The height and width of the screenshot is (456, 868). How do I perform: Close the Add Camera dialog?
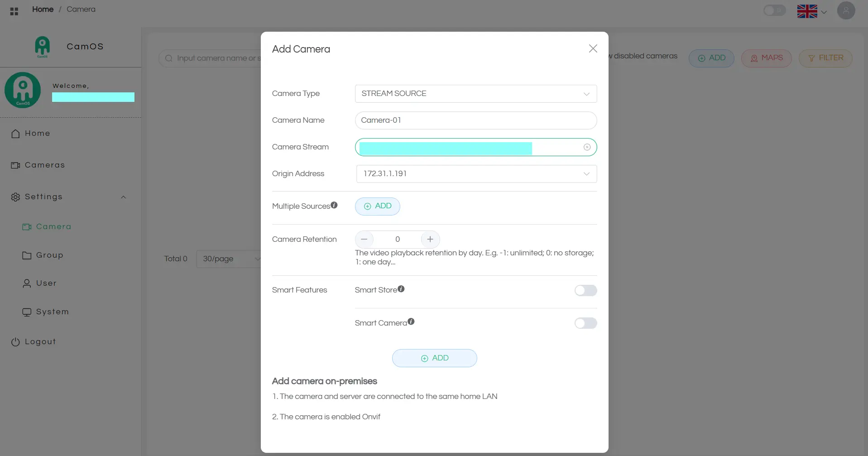[x=593, y=48]
